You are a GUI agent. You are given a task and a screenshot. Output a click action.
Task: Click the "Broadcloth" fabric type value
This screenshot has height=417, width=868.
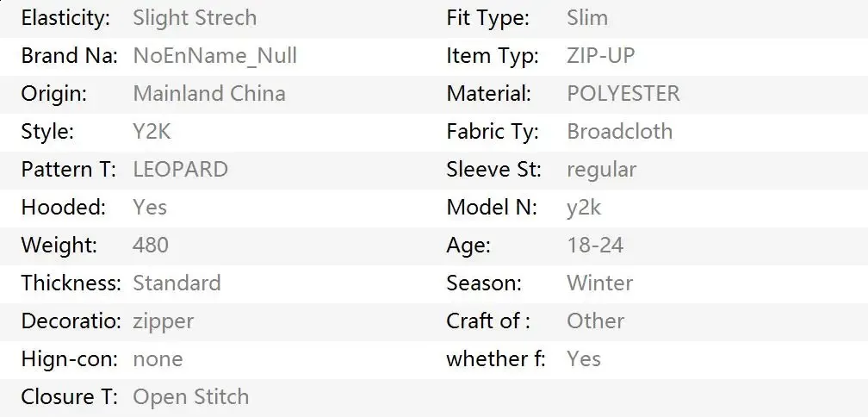pyautogui.click(x=619, y=132)
